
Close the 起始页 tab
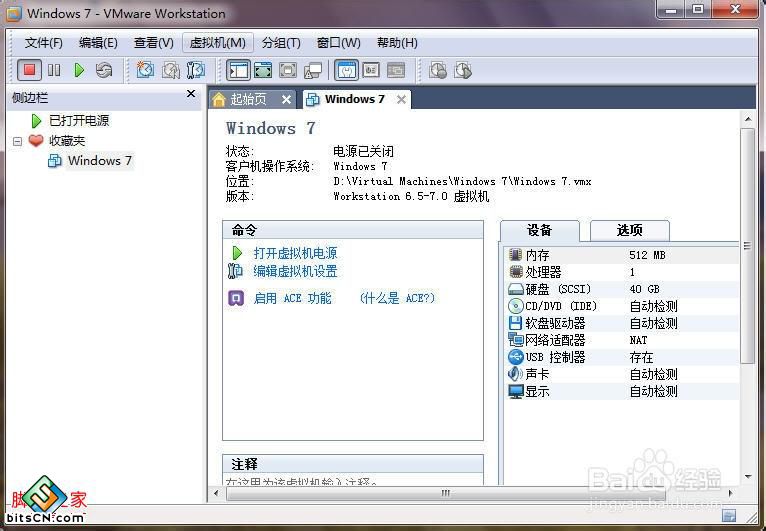tap(287, 100)
